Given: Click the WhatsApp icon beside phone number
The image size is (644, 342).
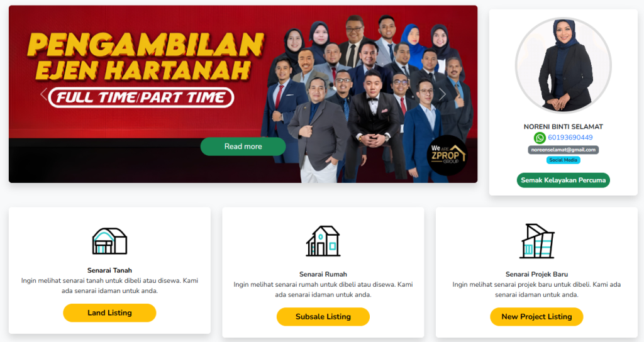Looking at the screenshot, I should pyautogui.click(x=540, y=138).
